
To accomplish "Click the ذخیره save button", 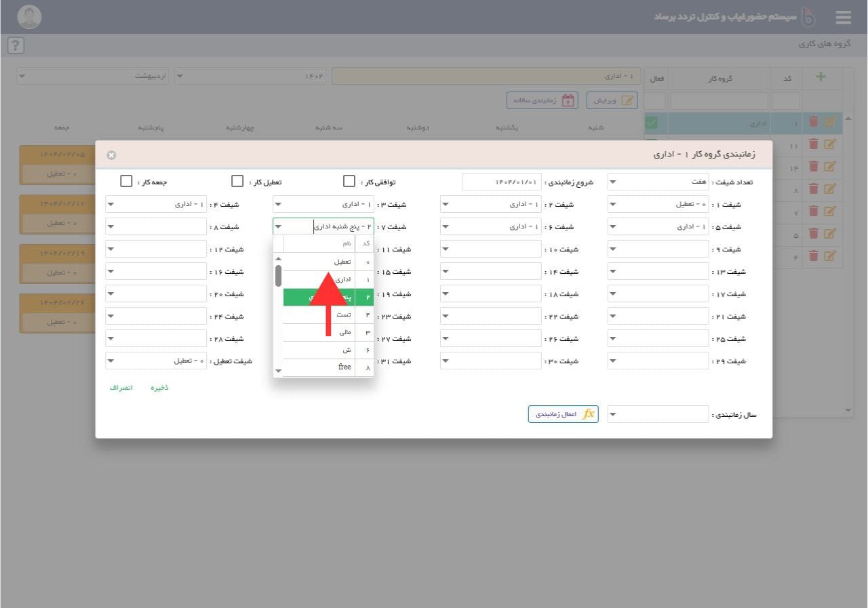I will 159,388.
